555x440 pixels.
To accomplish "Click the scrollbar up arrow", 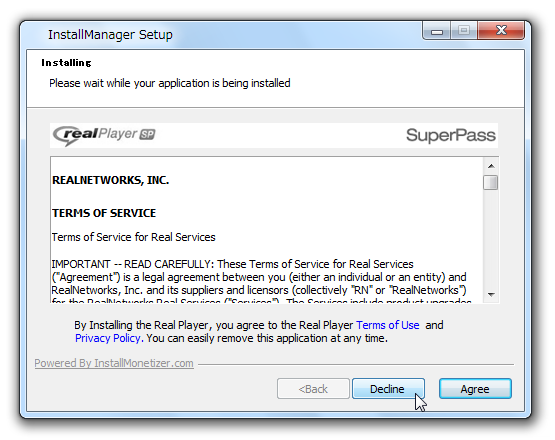I will tap(491, 166).
